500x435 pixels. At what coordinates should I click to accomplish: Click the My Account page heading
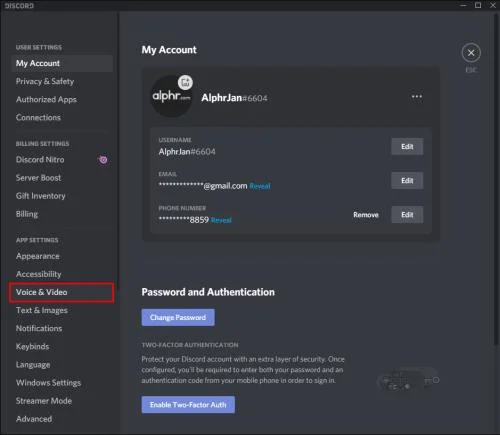click(169, 50)
